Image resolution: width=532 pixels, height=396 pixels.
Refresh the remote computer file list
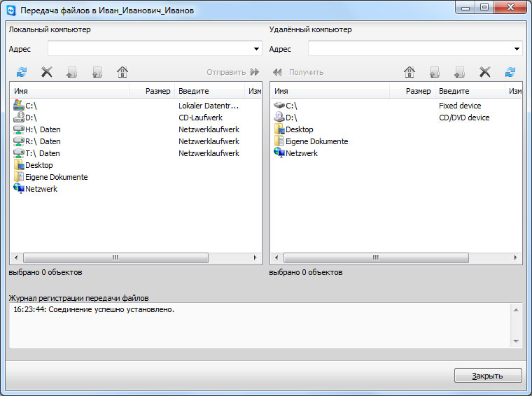click(510, 72)
